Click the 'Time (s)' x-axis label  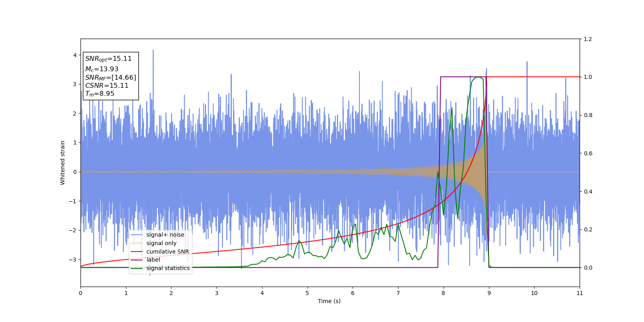[x=329, y=301]
